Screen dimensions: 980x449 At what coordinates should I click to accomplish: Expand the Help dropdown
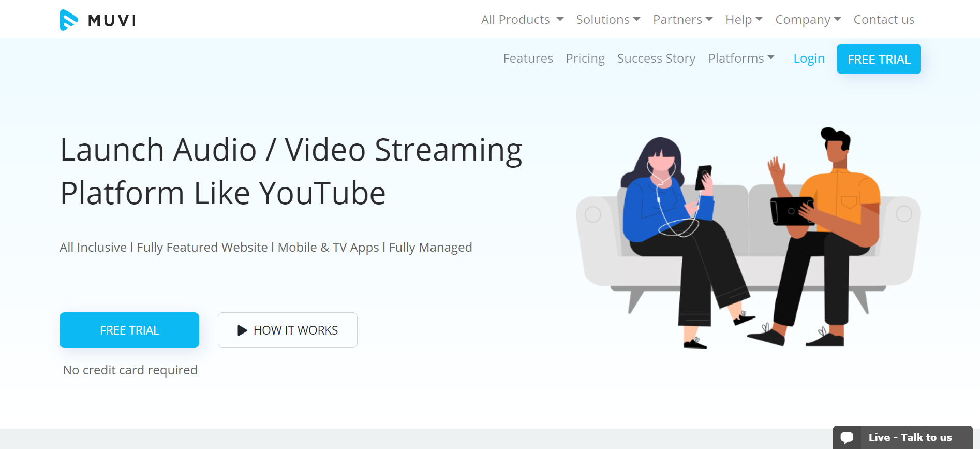pyautogui.click(x=744, y=20)
